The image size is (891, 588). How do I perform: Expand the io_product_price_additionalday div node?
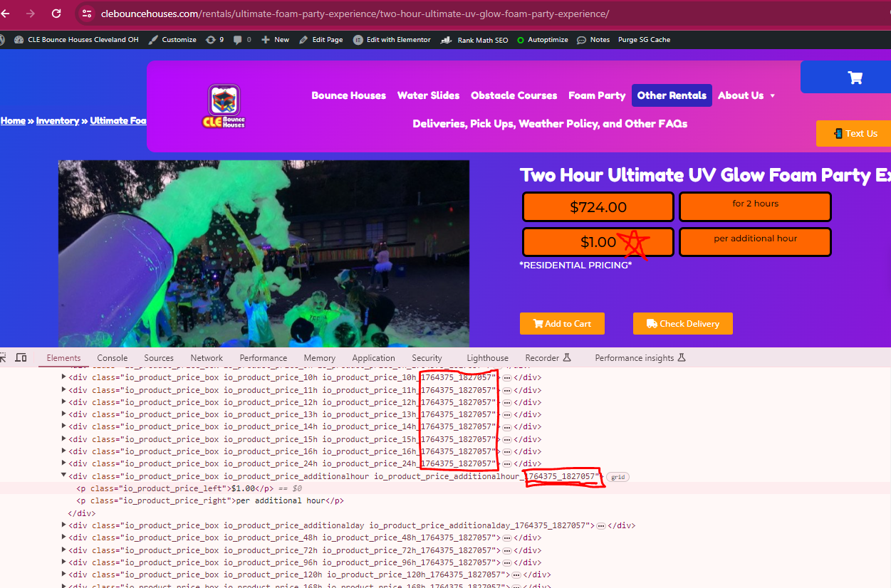click(64, 525)
